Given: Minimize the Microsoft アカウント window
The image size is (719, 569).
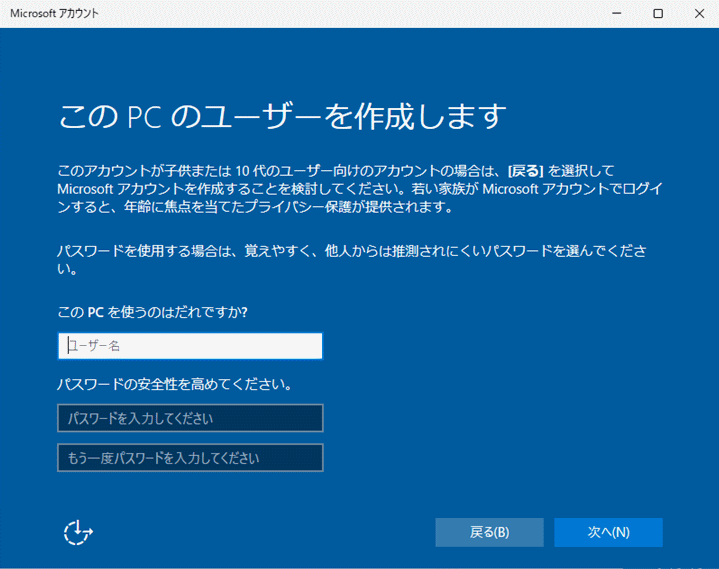Looking at the screenshot, I should (x=617, y=13).
